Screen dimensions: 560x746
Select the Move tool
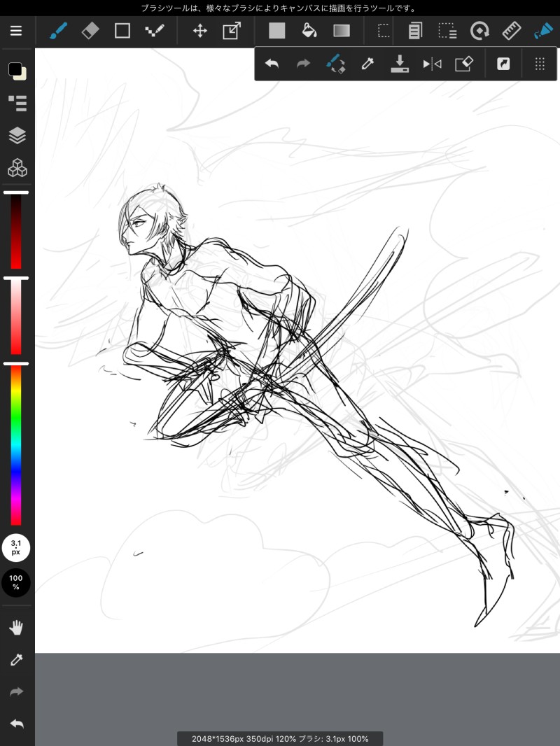(199, 31)
